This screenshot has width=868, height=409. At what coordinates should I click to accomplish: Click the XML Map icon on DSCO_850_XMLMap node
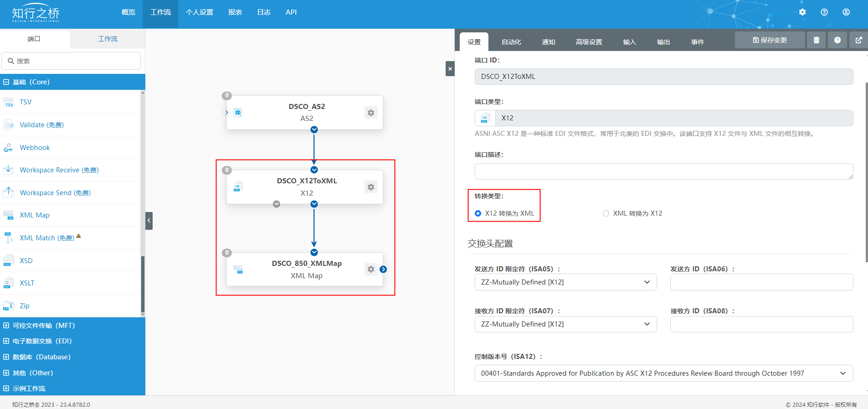click(x=237, y=269)
